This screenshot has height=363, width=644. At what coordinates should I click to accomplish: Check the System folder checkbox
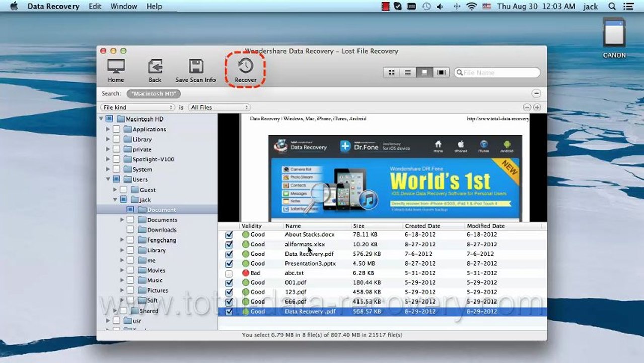tap(116, 169)
